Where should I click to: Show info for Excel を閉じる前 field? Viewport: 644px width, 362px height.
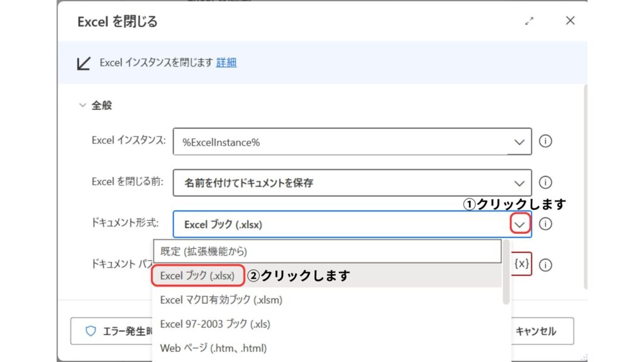pyautogui.click(x=545, y=182)
